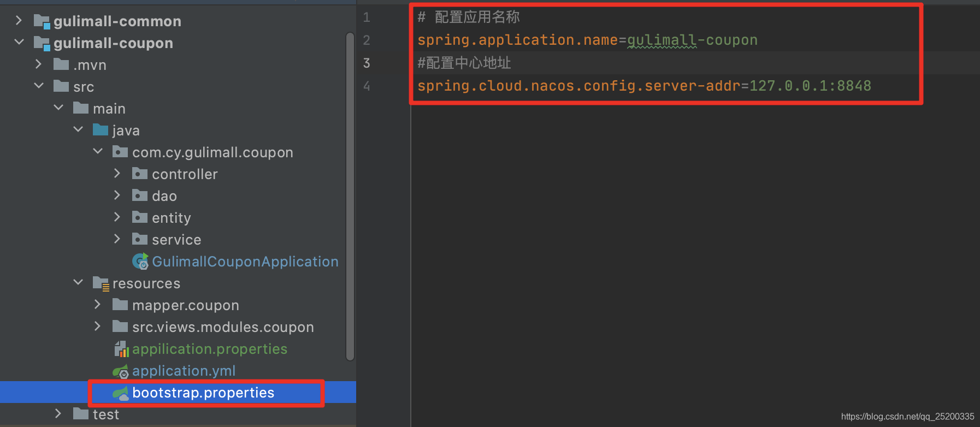The image size is (980, 427).
Task: Select the gulimall-common tree row
Action: [x=178, y=21]
